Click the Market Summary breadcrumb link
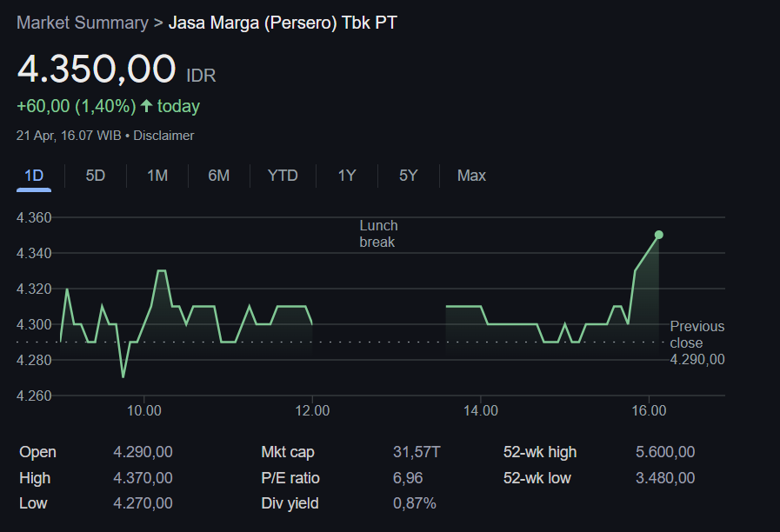780x532 pixels. tap(83, 23)
